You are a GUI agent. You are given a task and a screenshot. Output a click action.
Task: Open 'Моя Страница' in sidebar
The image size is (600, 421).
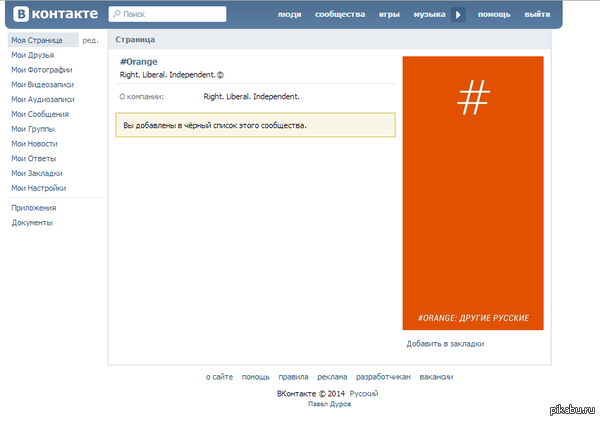[x=37, y=40]
